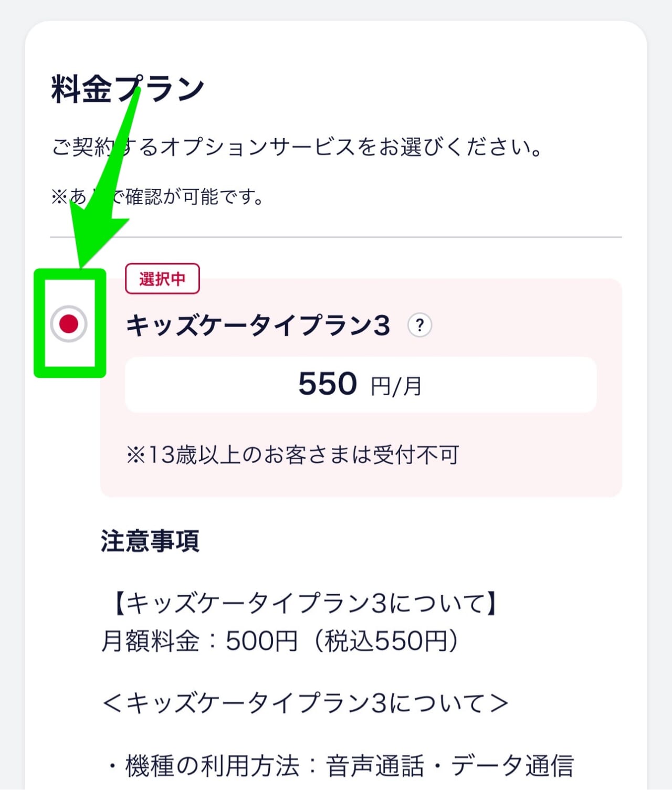672x790 pixels.
Task: Click the 選択中 badge label
Action: click(x=162, y=279)
